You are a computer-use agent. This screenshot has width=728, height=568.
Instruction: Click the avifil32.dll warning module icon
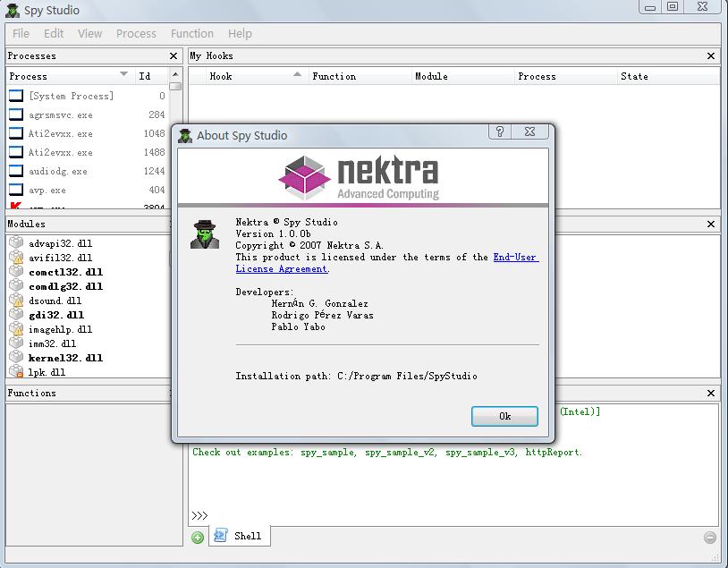click(x=16, y=257)
